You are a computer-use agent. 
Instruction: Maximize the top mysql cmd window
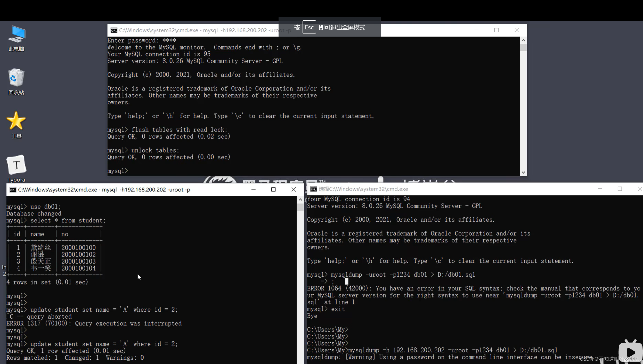pyautogui.click(x=496, y=30)
